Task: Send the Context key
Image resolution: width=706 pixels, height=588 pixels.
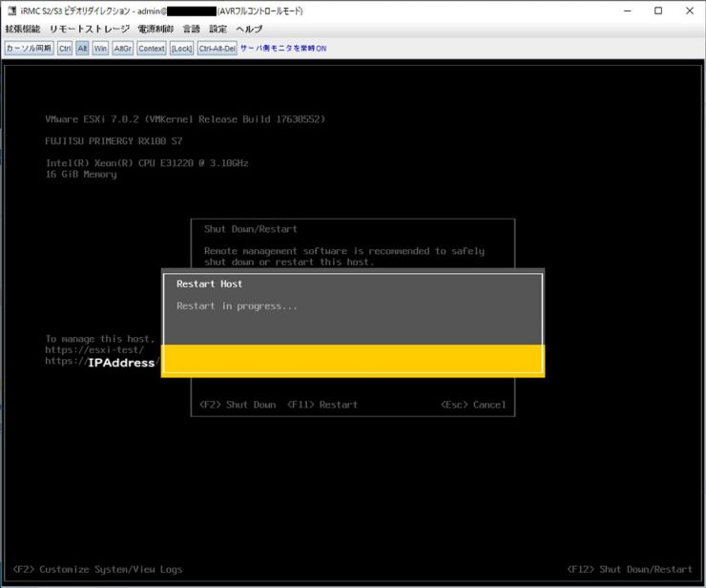Action: pyautogui.click(x=152, y=49)
